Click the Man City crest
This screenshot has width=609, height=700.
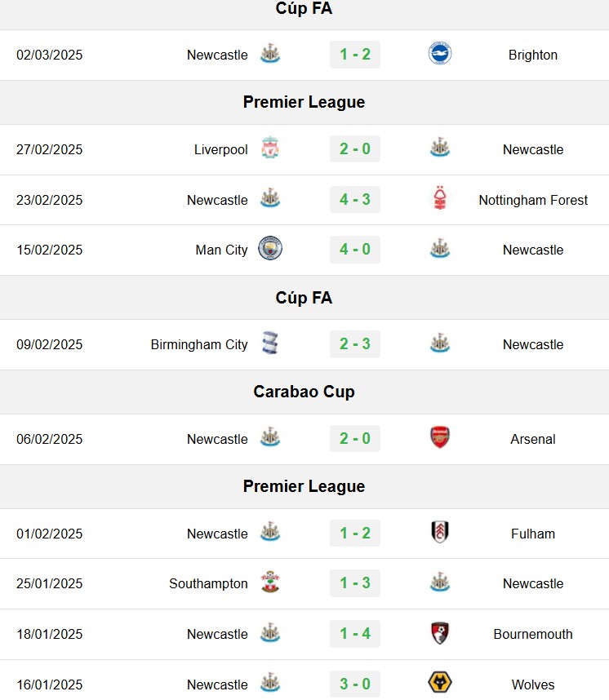(x=270, y=249)
